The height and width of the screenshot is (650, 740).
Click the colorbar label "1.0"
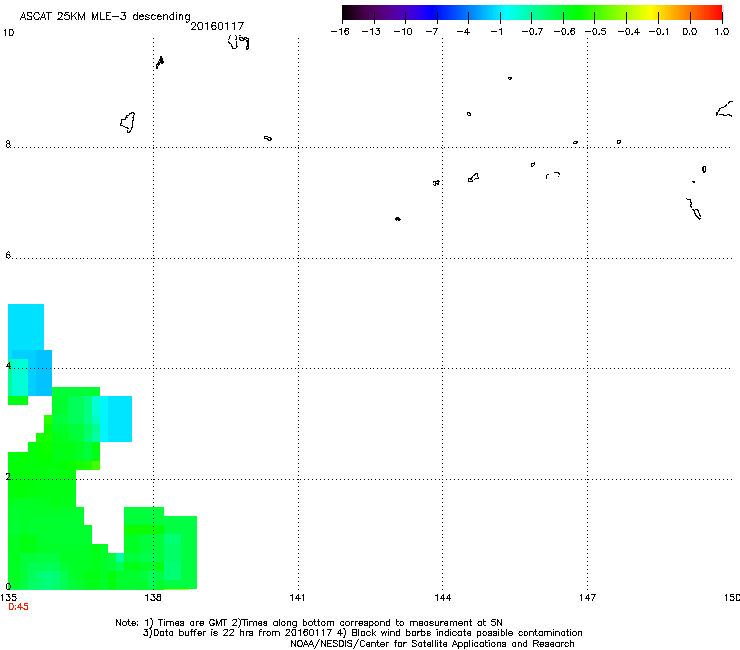722,32
